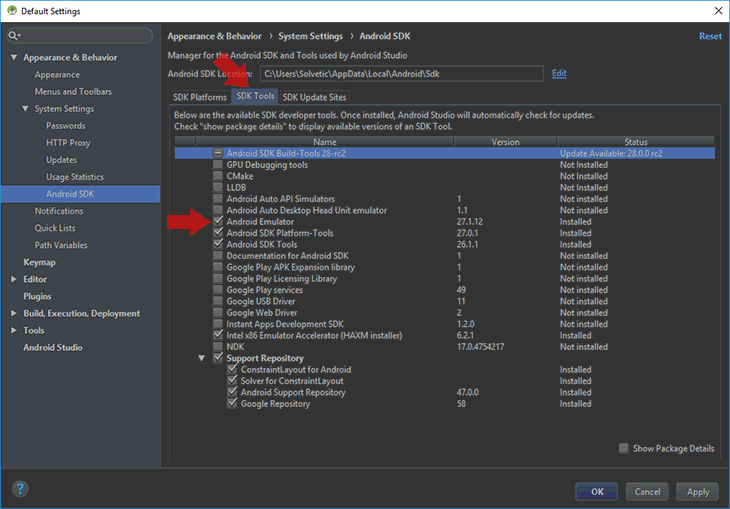
Task: Click the Android Studio title bar icon
Action: coord(11,10)
